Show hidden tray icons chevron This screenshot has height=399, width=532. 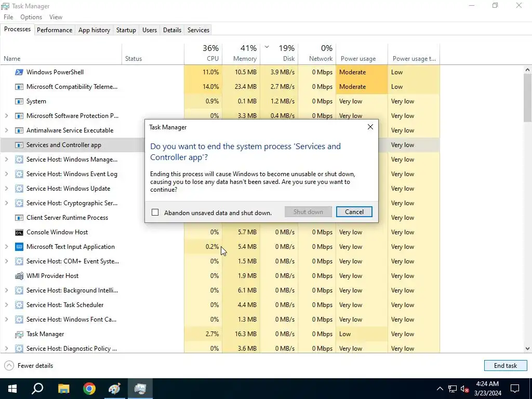click(440, 389)
